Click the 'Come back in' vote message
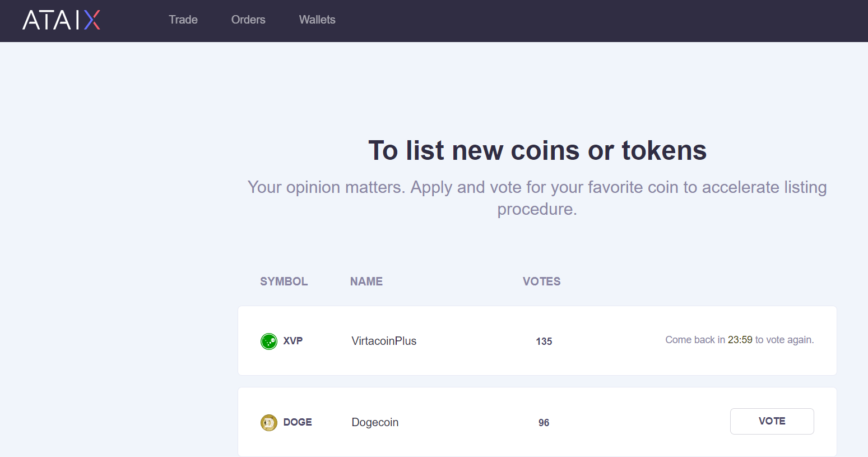The image size is (868, 457). 740,340
